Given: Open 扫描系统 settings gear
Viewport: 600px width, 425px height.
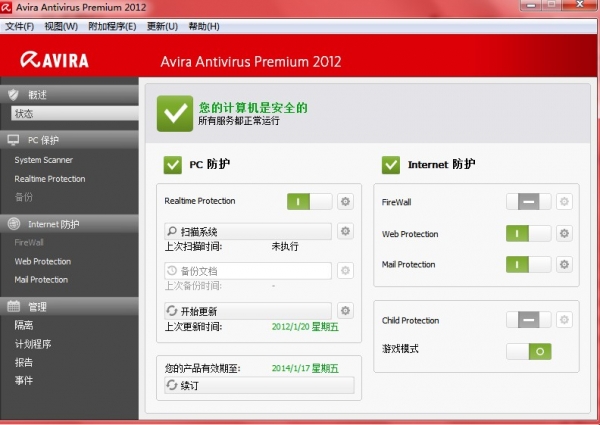Looking at the screenshot, I should pos(345,231).
